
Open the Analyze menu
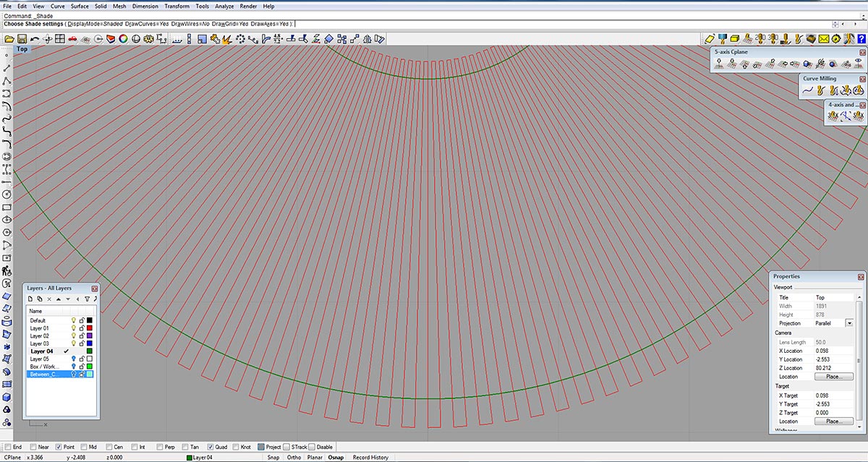224,6
